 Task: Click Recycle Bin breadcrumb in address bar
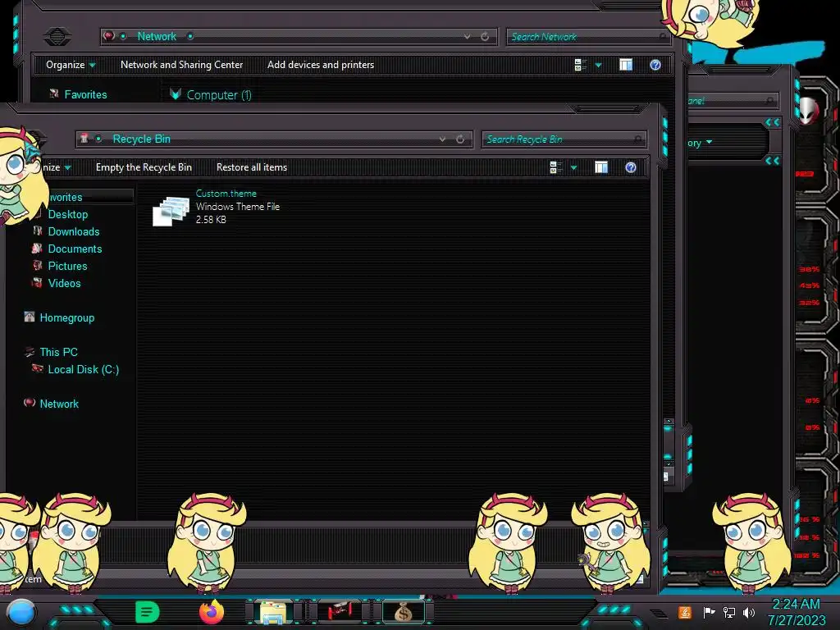141,139
